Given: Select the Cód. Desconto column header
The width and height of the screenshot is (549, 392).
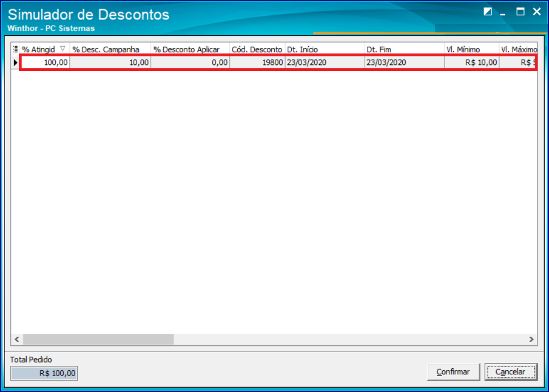Looking at the screenshot, I should [257, 49].
